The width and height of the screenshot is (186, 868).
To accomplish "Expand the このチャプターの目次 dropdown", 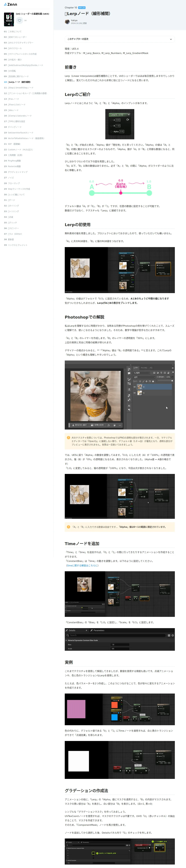I will [x=120, y=39].
